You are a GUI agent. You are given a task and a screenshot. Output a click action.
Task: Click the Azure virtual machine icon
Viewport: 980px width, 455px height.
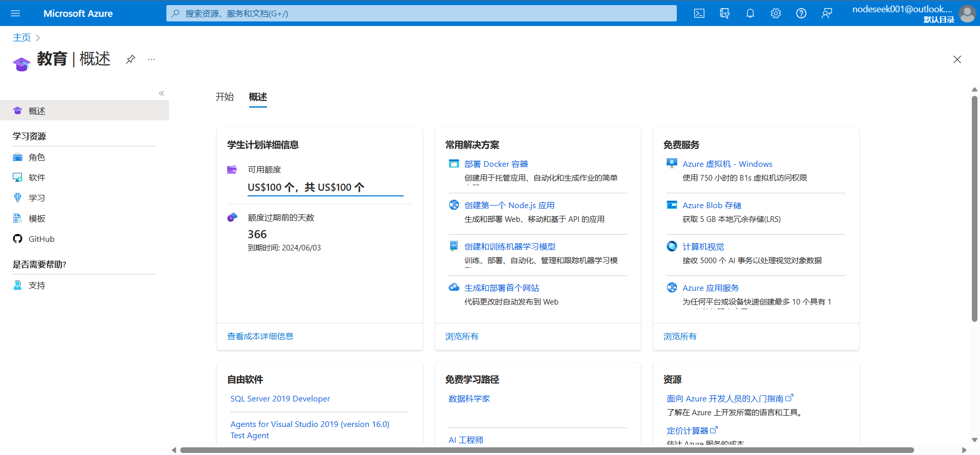pos(672,163)
